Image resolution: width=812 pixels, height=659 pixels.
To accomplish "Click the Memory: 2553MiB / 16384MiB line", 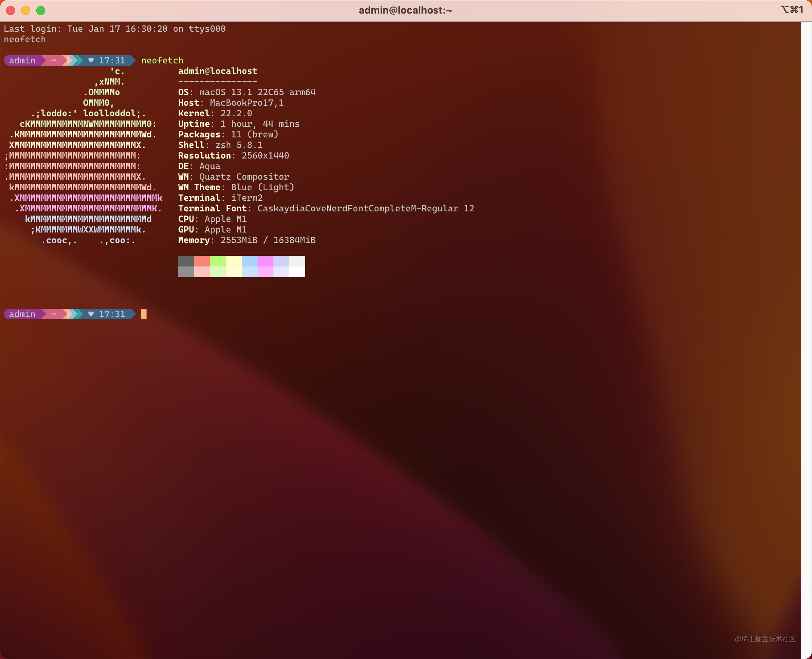I will [x=247, y=240].
